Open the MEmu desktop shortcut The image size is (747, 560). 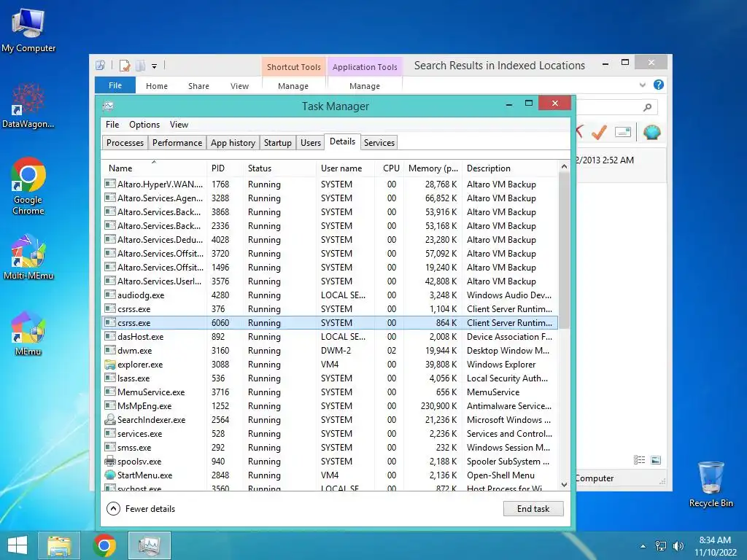pyautogui.click(x=28, y=333)
